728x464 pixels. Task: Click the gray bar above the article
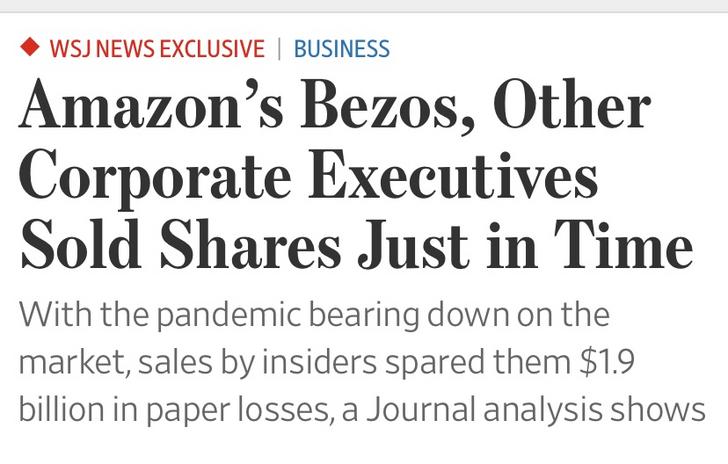tap(364, 6)
